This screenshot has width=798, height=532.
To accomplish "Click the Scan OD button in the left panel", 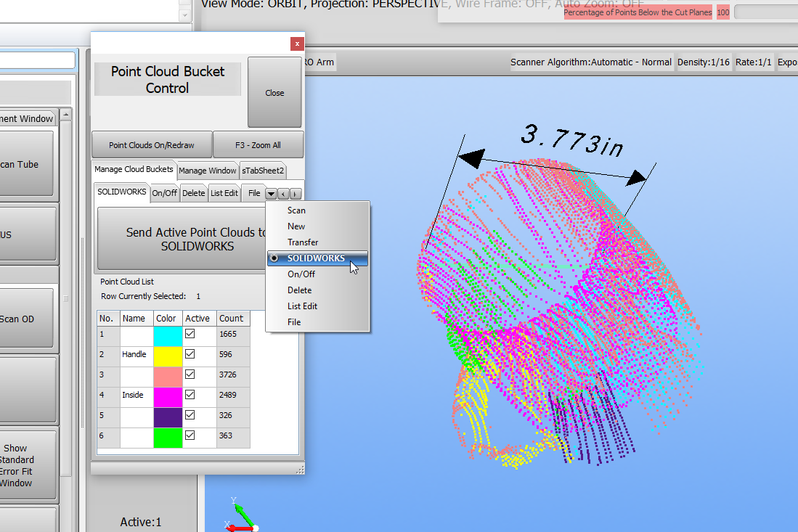I will coord(27,319).
